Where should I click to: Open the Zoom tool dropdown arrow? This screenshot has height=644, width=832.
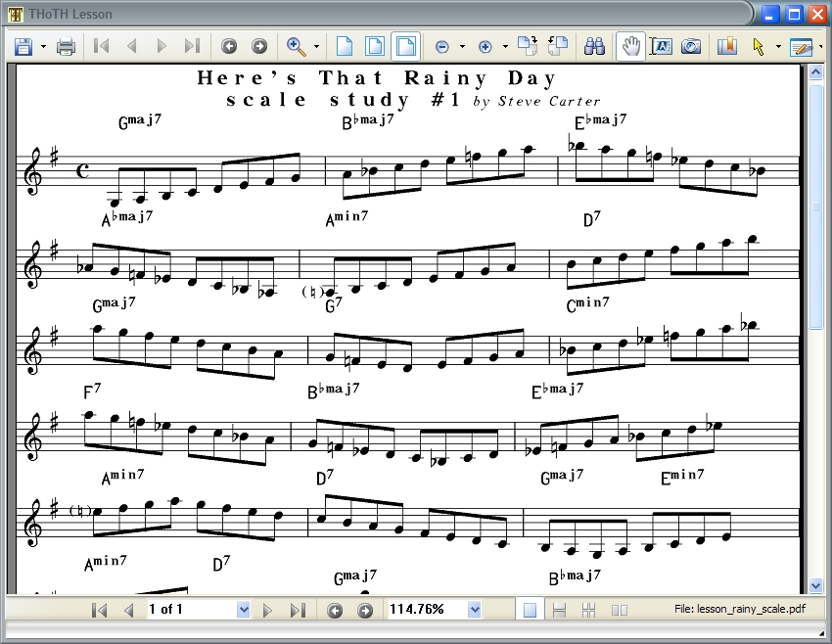(x=316, y=47)
